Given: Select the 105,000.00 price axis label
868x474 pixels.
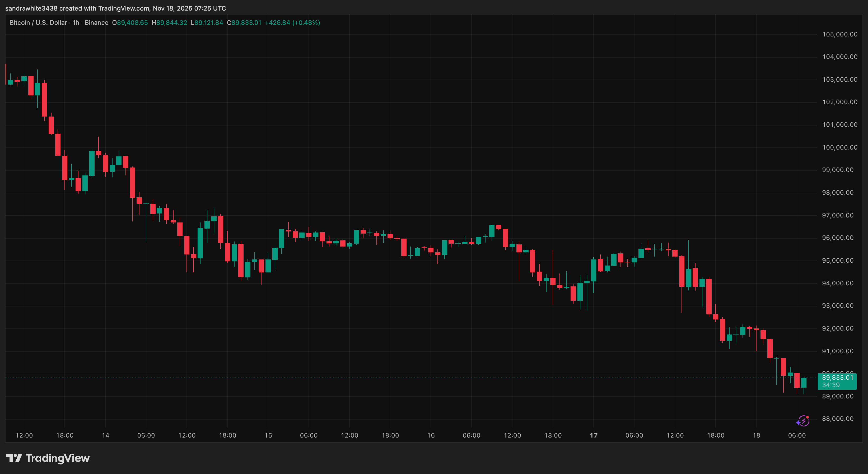Looking at the screenshot, I should pos(840,34).
